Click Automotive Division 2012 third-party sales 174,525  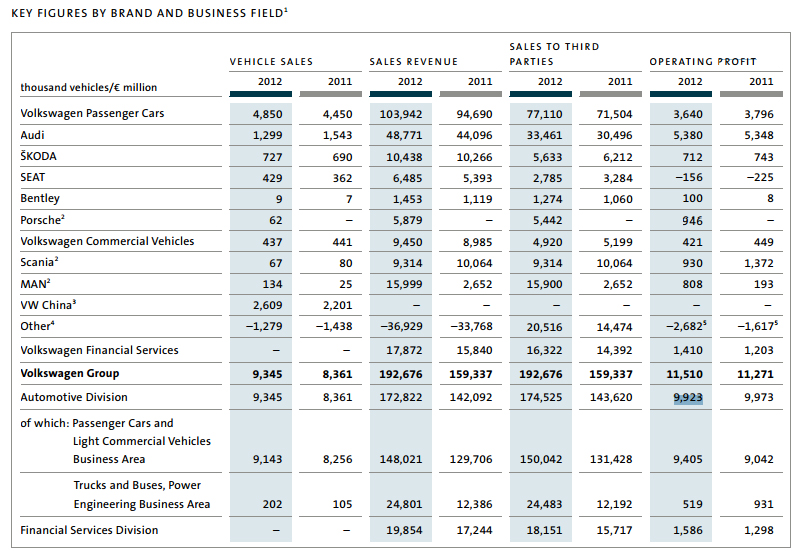coord(540,397)
